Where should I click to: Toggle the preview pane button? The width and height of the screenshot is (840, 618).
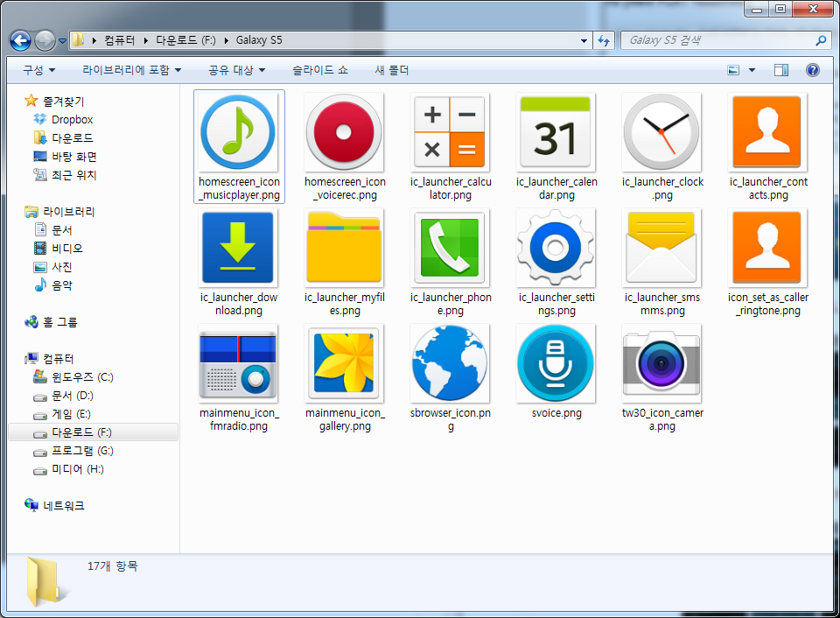(x=781, y=70)
